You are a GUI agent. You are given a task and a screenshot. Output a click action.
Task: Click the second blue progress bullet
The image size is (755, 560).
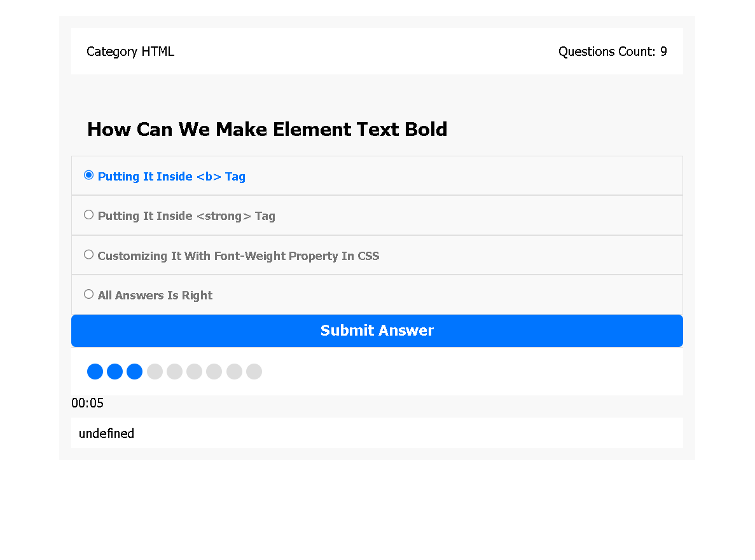pos(114,371)
